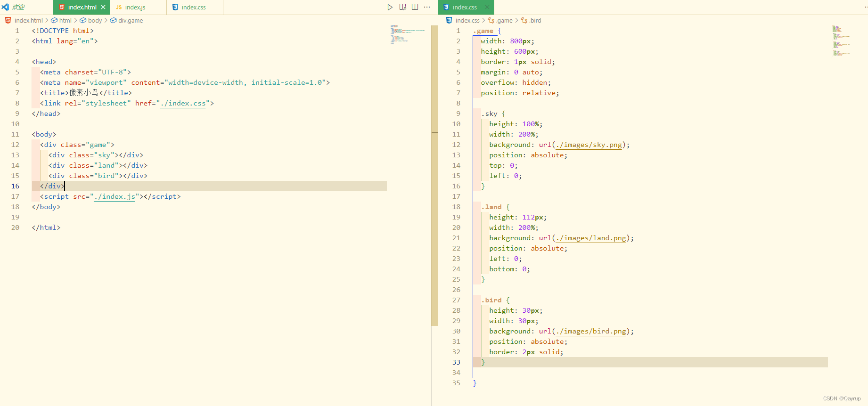Click the <div class="sky"> line
868x406 pixels.
pyautogui.click(x=96, y=155)
